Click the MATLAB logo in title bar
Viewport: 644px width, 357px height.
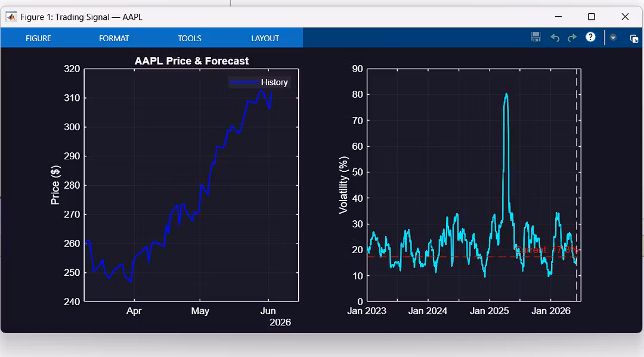(11, 17)
